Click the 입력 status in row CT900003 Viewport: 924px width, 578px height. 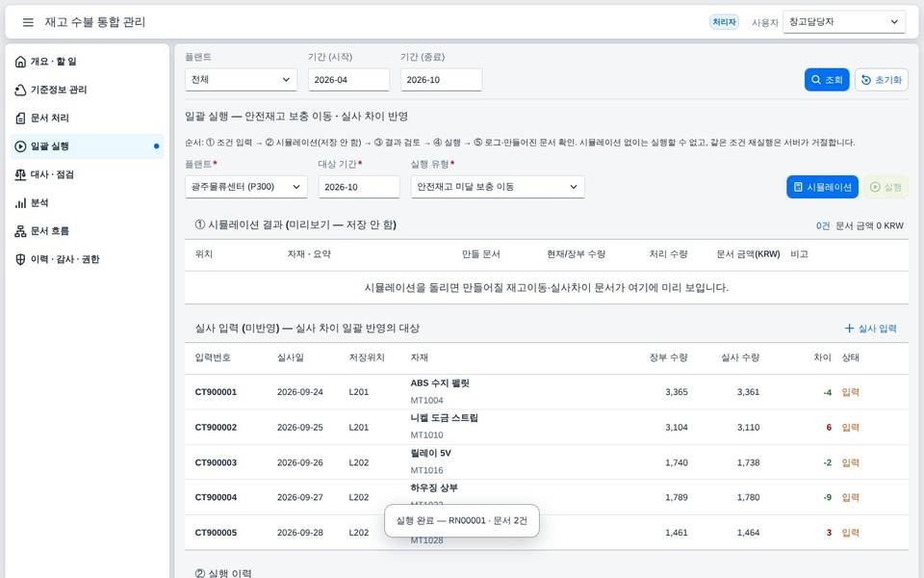(x=850, y=462)
